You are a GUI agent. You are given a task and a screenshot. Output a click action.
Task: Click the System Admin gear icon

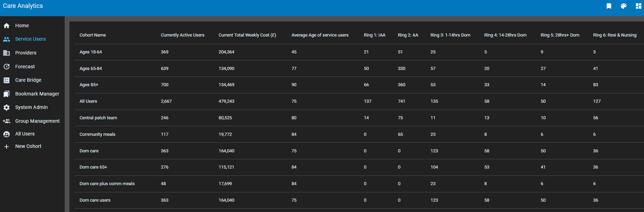[7, 108]
